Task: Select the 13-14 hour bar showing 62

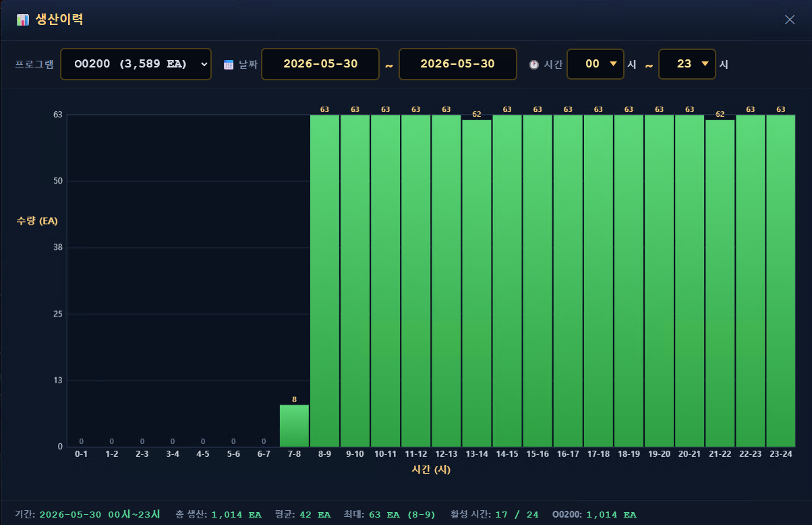Action: point(477,283)
